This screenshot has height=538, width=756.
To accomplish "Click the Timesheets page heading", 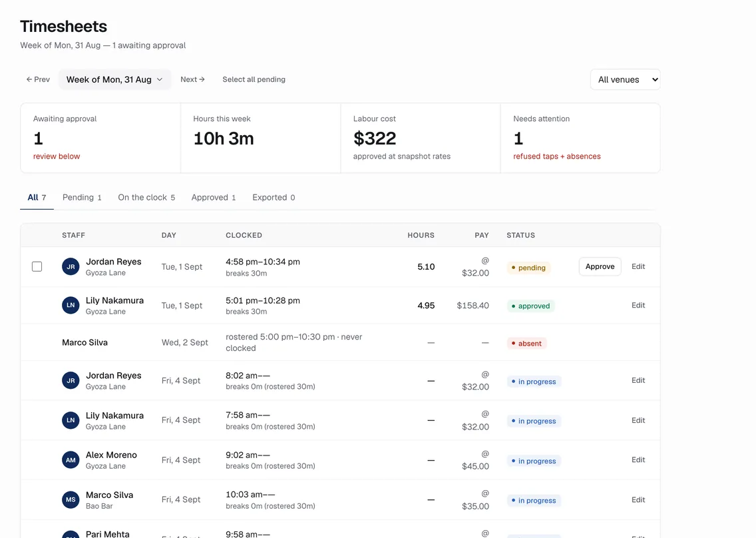I will coord(64,27).
